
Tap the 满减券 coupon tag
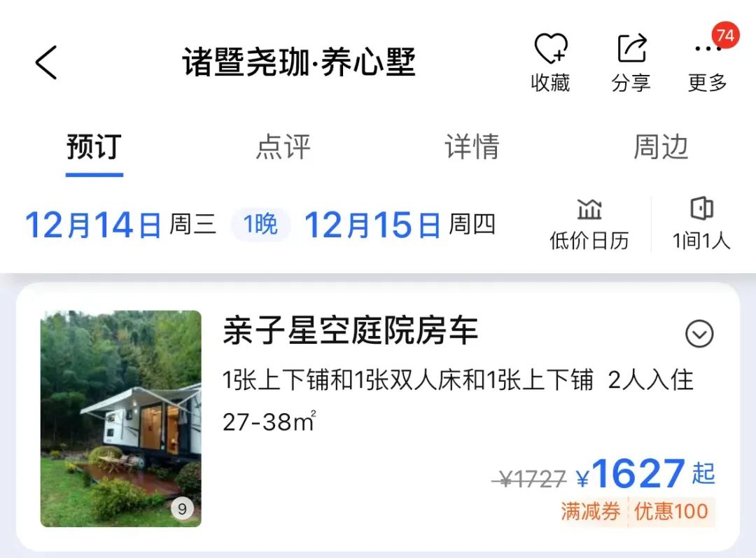591,511
